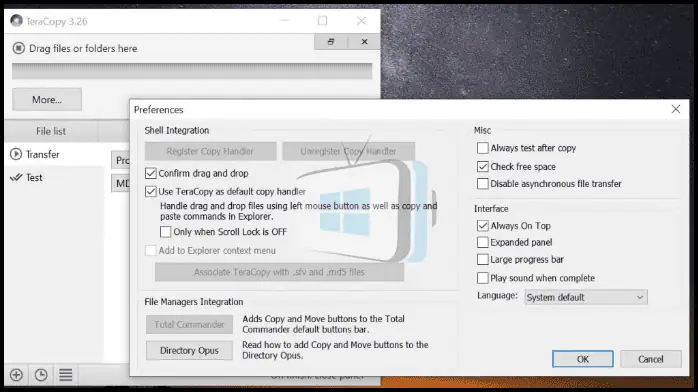This screenshot has width=698, height=392.
Task: Disable the Always On Top checkbox
Action: 483,226
